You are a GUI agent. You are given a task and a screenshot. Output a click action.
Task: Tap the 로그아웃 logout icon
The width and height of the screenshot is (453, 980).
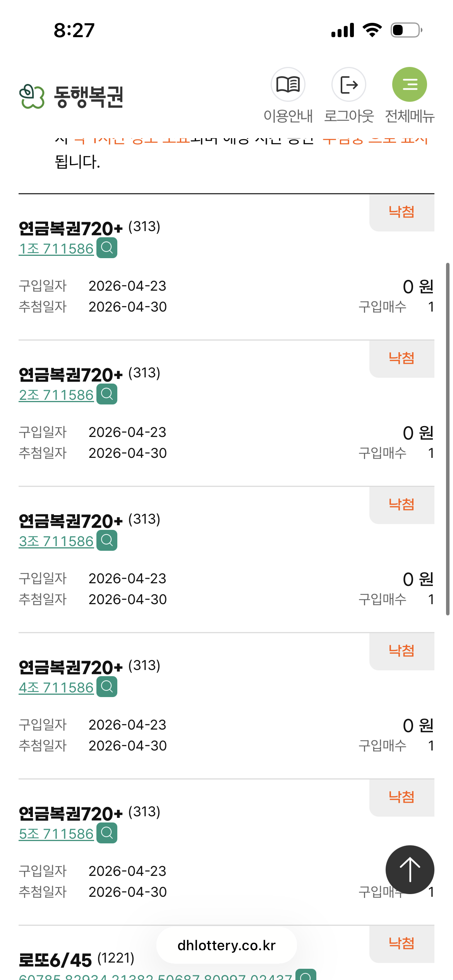click(x=349, y=84)
